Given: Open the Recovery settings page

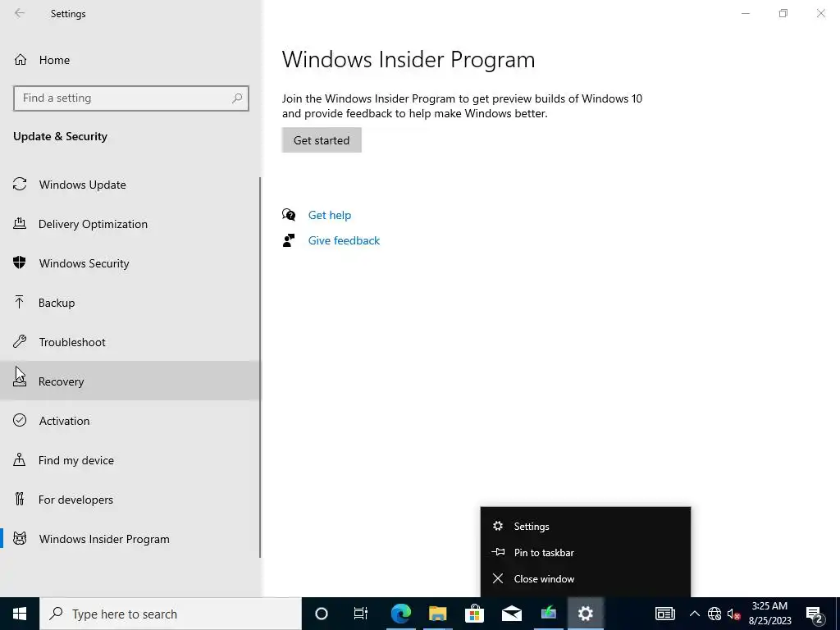Looking at the screenshot, I should (130, 381).
